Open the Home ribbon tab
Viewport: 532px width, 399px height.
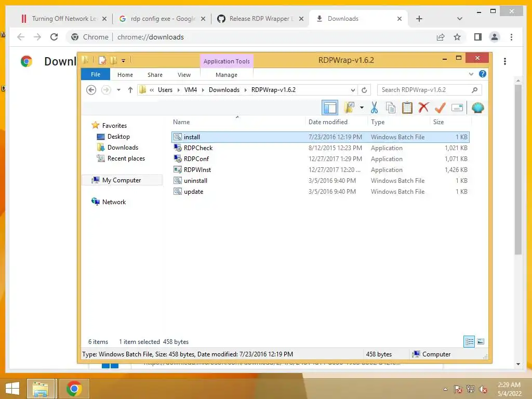pos(125,75)
